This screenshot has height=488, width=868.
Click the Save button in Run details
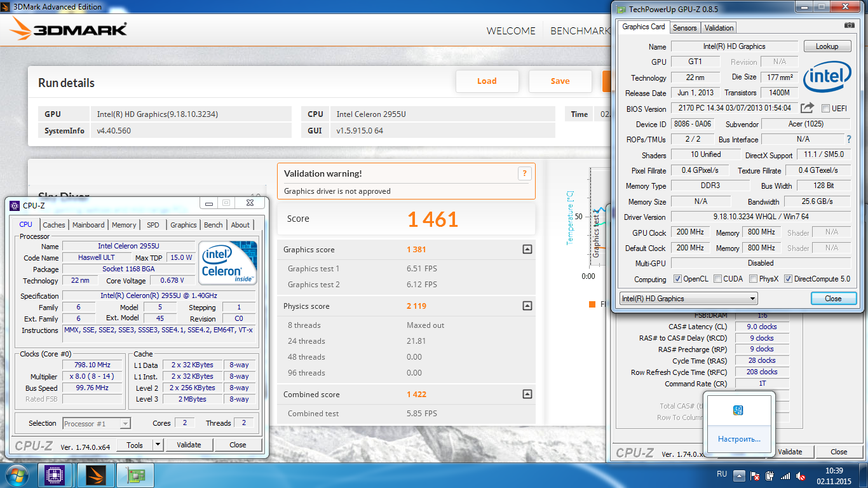[560, 81]
